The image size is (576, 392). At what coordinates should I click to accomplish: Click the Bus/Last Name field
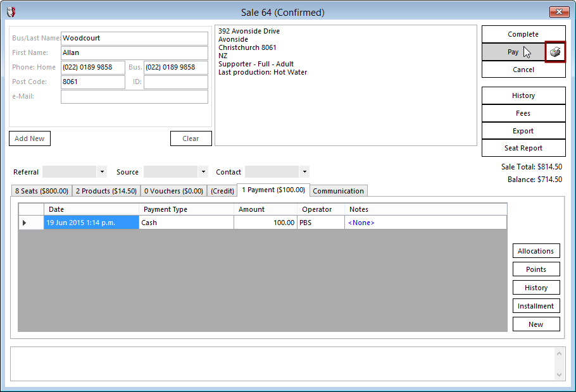click(134, 38)
